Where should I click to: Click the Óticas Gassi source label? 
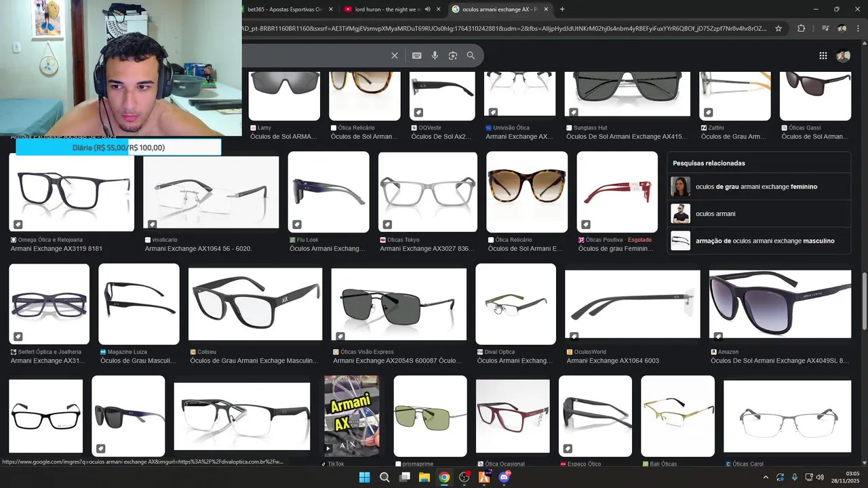[x=805, y=127]
